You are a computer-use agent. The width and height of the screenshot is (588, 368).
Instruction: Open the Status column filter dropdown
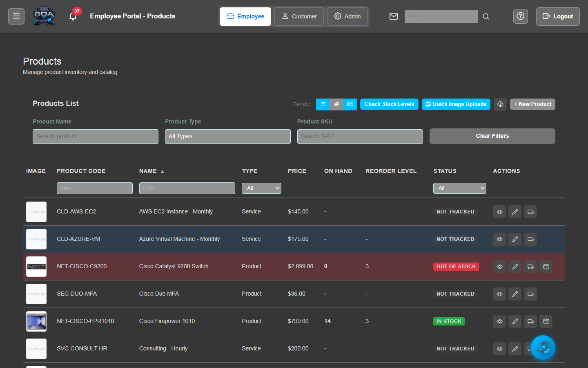pyautogui.click(x=459, y=188)
